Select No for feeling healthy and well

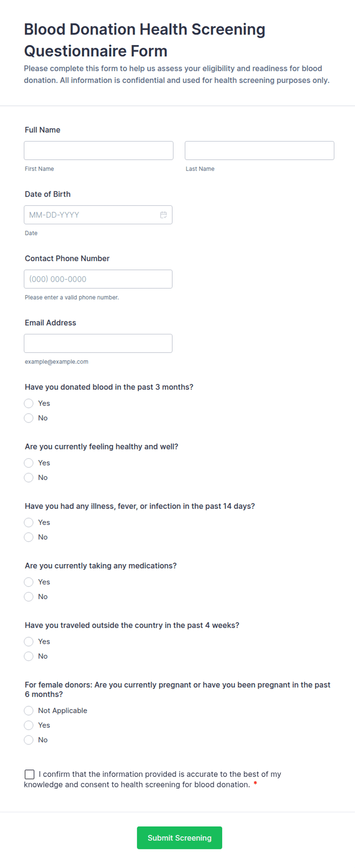click(29, 477)
